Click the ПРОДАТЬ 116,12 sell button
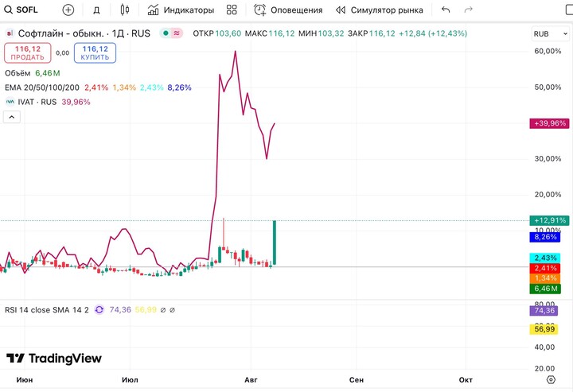Screen dimensions: 573x392 tap(28, 53)
